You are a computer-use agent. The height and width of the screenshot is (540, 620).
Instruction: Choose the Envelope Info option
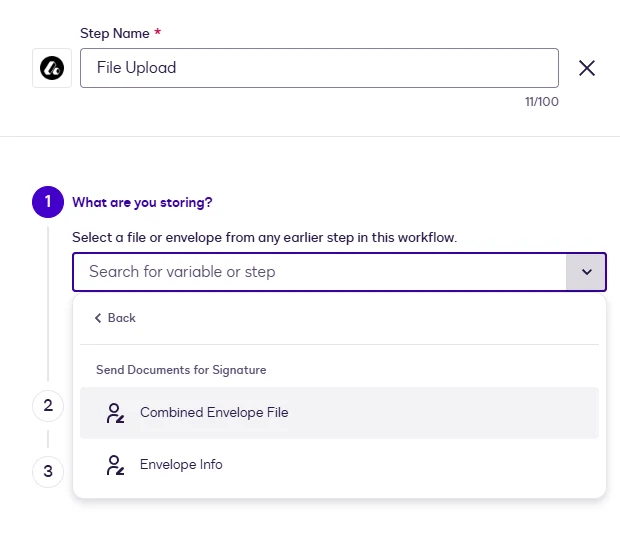(x=339, y=464)
